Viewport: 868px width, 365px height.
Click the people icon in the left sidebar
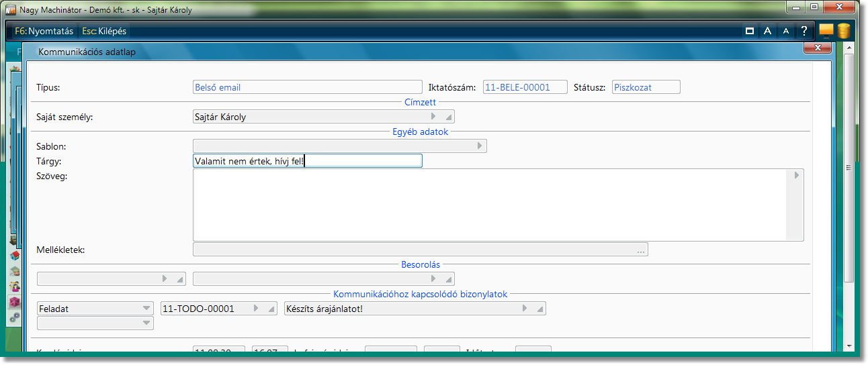[x=14, y=286]
